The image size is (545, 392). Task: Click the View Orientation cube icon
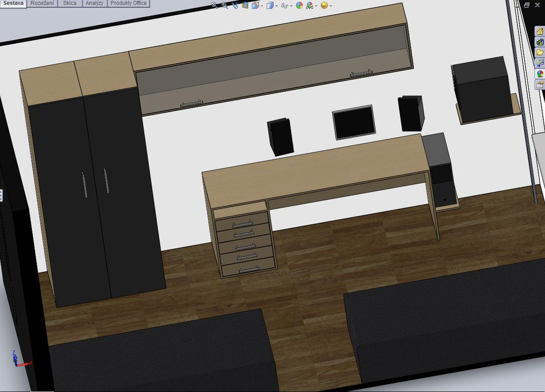tap(255, 5)
